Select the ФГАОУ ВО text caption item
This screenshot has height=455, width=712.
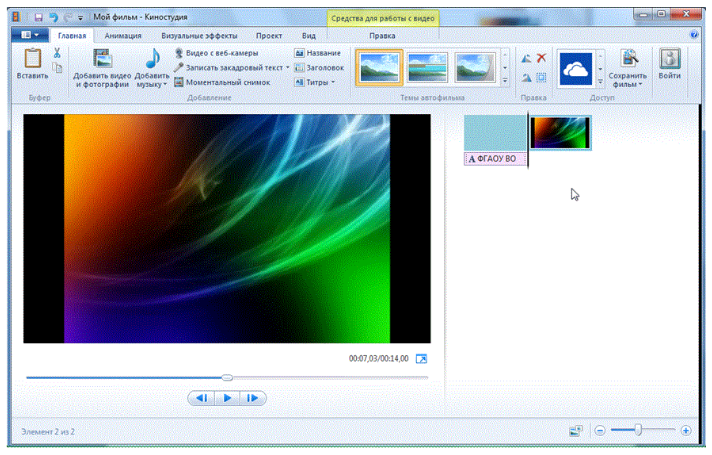coord(495,159)
